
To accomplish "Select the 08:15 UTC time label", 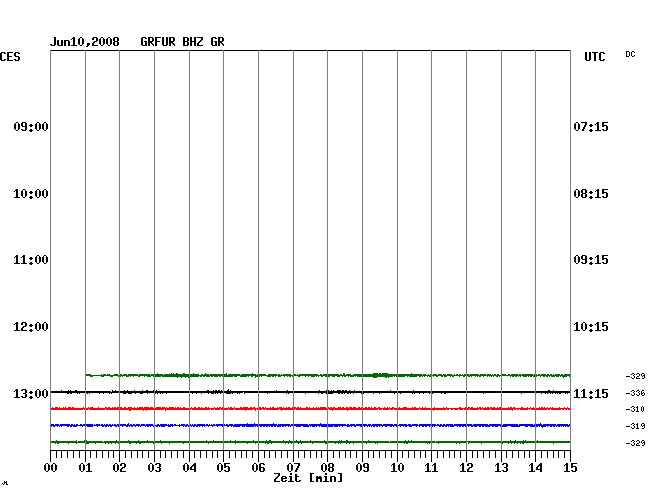I will point(591,194).
